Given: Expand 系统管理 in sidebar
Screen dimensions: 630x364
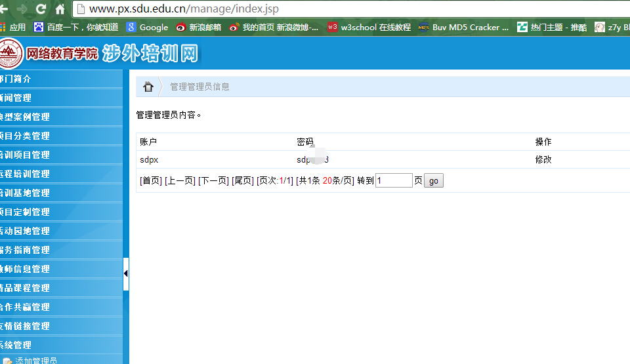Looking at the screenshot, I should coord(61,345).
